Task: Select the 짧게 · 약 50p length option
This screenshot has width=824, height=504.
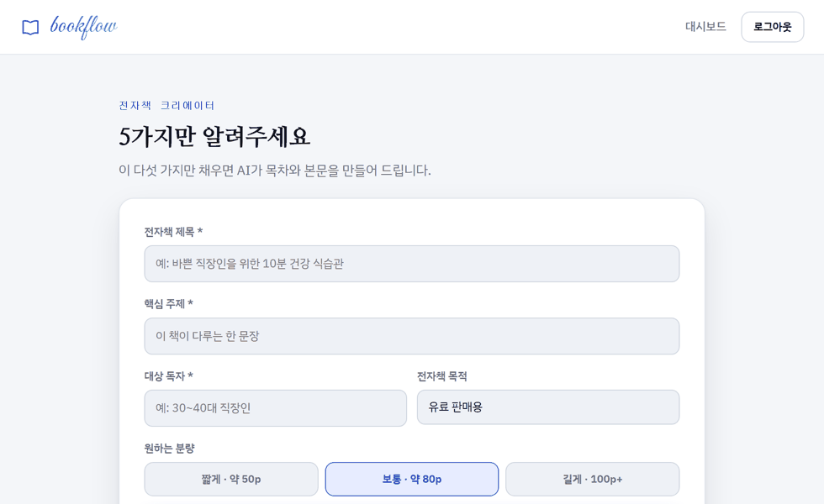Action: [231, 479]
